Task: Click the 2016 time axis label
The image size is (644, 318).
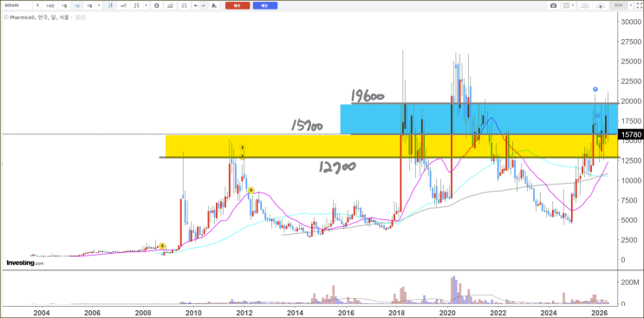Action: click(346, 312)
